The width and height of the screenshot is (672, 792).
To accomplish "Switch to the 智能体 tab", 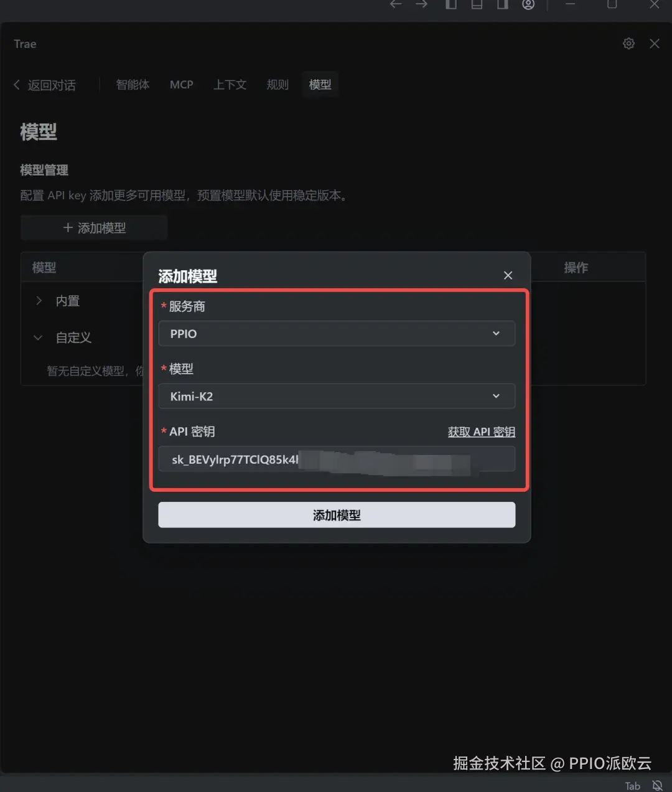I will [x=133, y=85].
